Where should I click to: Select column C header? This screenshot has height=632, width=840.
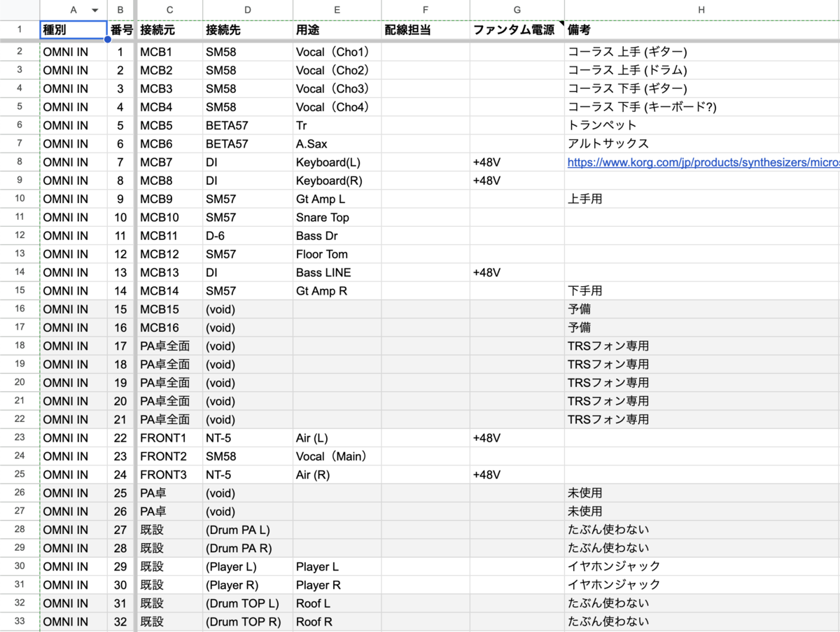169,10
